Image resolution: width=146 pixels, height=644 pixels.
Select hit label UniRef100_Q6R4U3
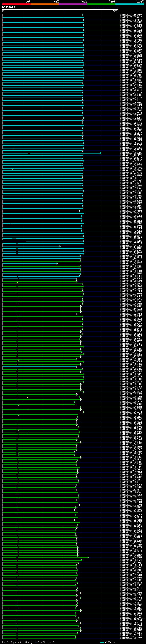[131, 45]
